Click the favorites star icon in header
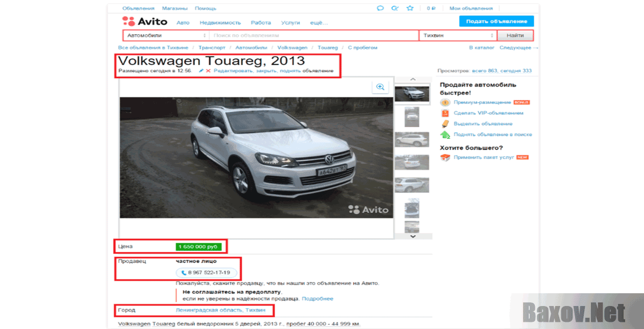 click(x=410, y=8)
